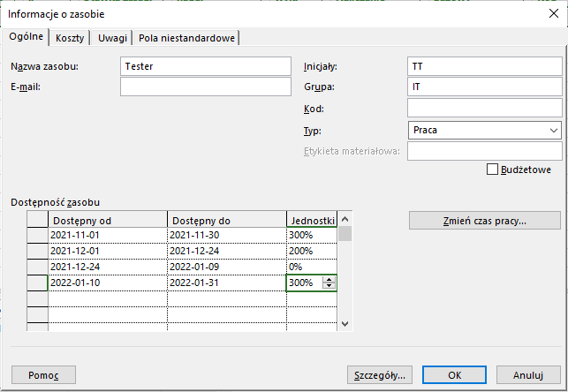Viewport: 568px width, 392px height.
Task: Open Szczegóły resource details
Action: (x=378, y=373)
